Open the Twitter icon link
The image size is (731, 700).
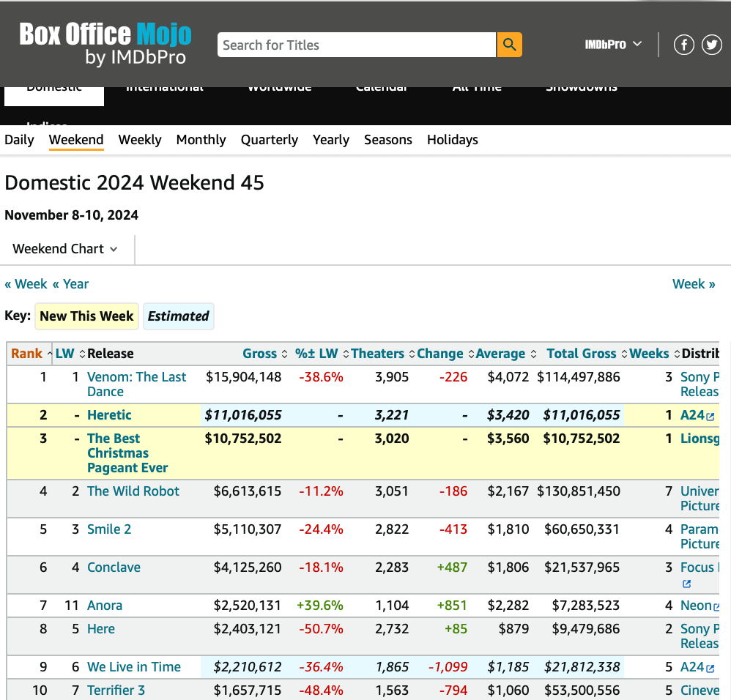[712, 45]
